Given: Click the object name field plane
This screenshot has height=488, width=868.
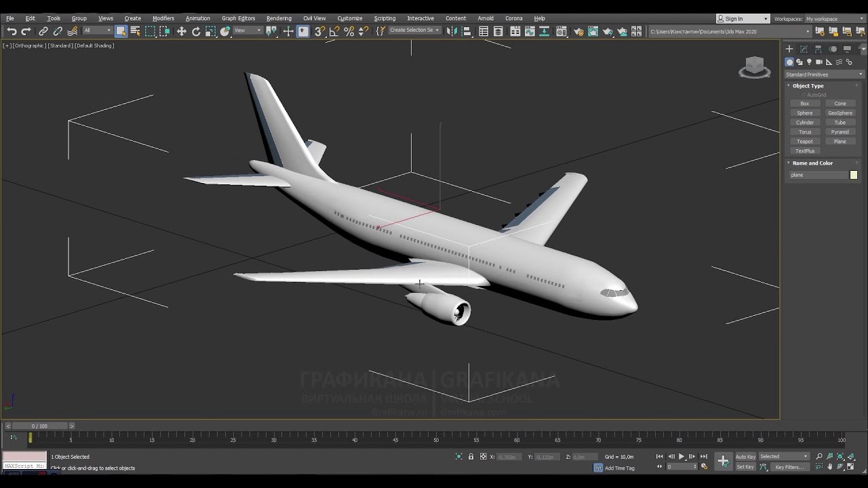Looking at the screenshot, I should click(819, 175).
